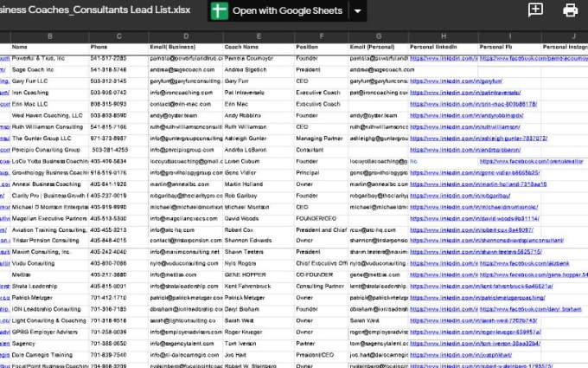Select cell Vudu Consulting

50,263
